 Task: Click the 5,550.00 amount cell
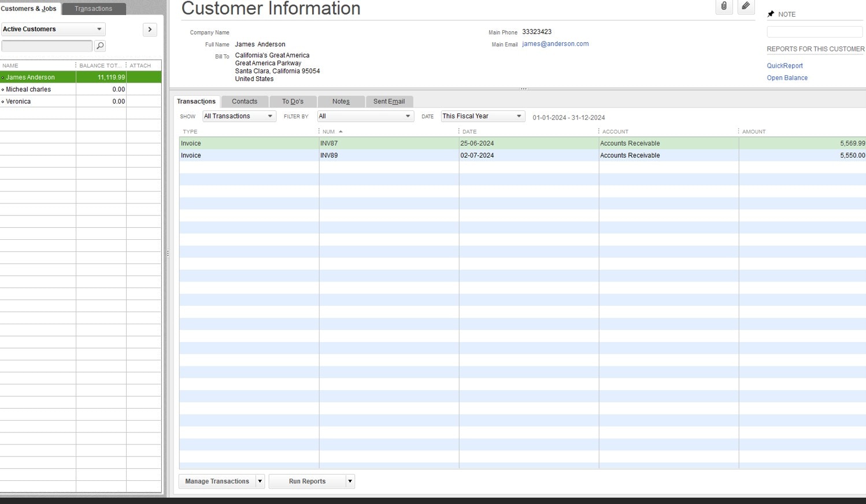[802, 155]
